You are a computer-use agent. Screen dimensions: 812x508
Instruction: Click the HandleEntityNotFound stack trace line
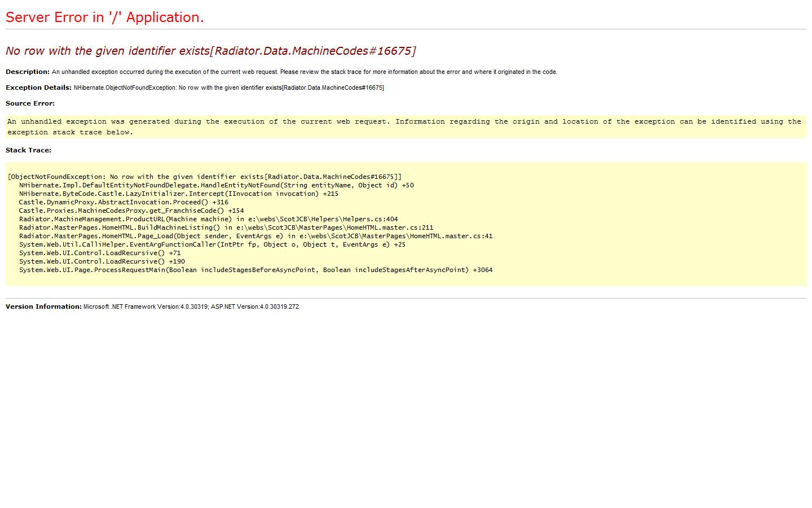pyautogui.click(x=216, y=185)
